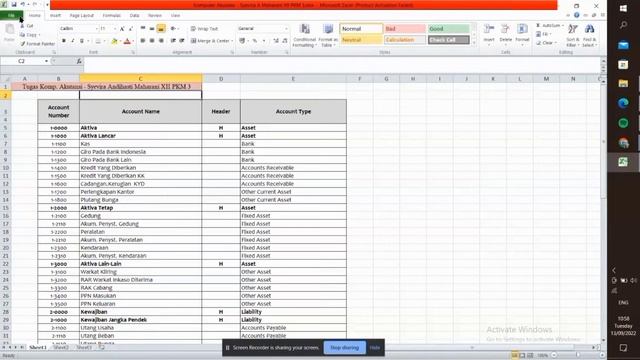Open the Clear eraser dropdown
The image size is (640, 360).
pyautogui.click(x=546, y=43)
